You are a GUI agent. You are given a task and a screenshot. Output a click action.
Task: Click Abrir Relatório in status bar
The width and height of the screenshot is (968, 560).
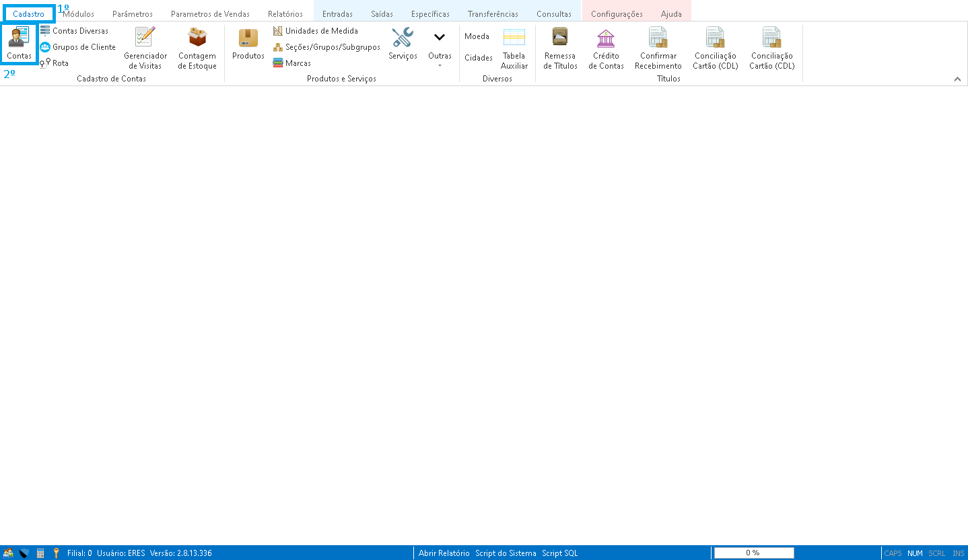coord(444,553)
